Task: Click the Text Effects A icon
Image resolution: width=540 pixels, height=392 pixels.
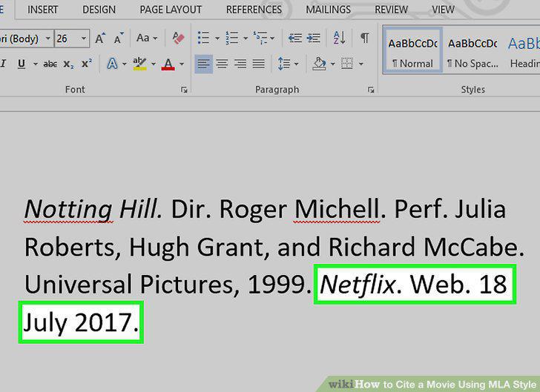Action: 112,64
